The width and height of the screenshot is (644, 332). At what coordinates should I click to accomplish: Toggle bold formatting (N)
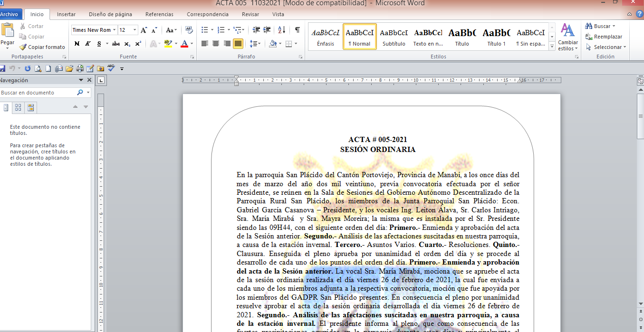77,44
